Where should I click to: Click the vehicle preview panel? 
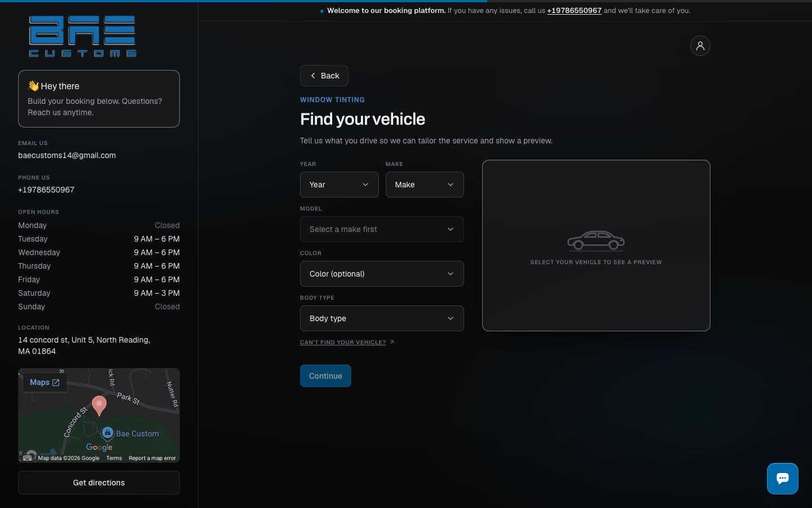click(596, 246)
